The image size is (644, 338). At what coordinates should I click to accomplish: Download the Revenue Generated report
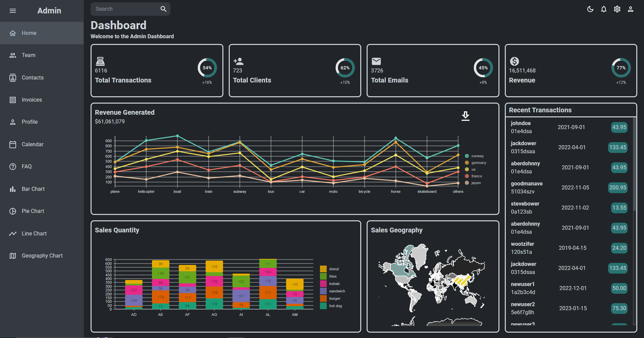tap(465, 116)
